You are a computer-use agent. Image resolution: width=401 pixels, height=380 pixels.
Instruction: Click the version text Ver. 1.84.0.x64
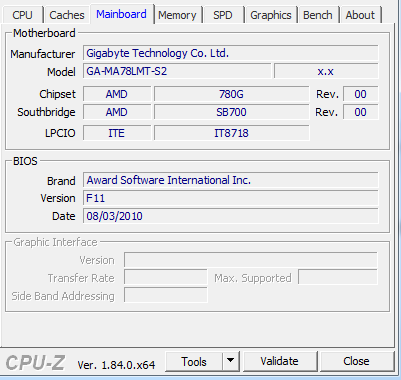tap(116, 365)
